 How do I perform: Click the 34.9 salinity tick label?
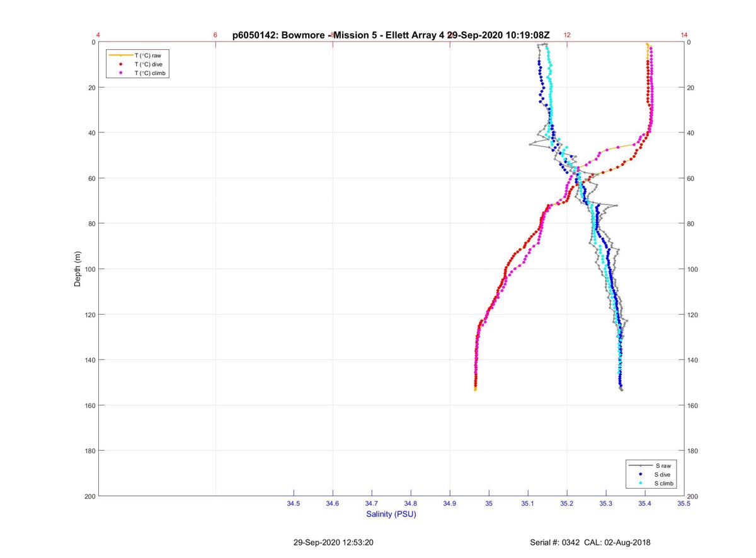[x=450, y=504]
